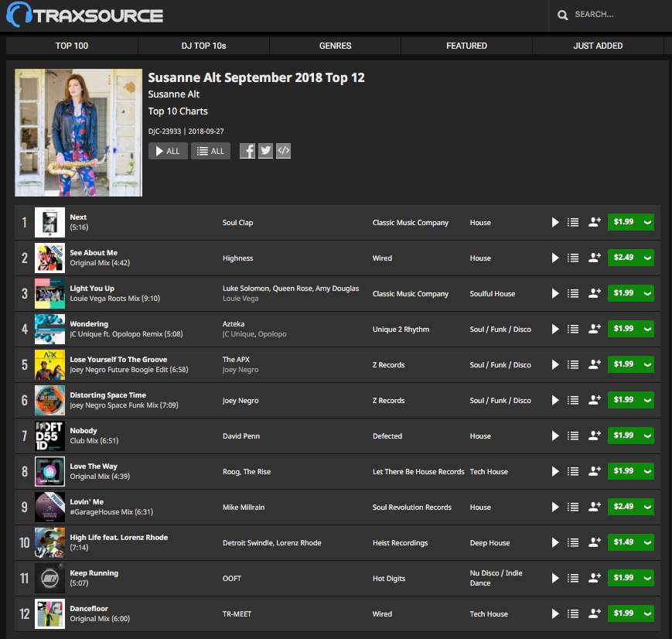Follow artist icon for 'Wondering' row
This screenshot has height=639, width=672.
click(x=595, y=329)
